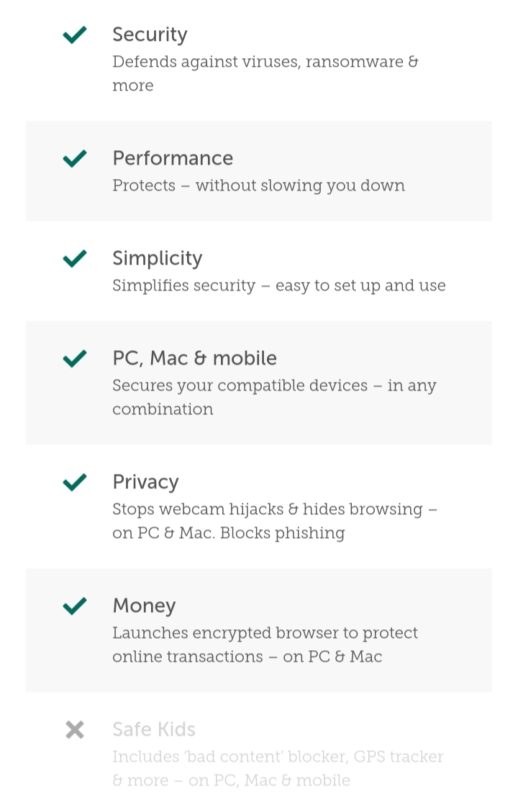Click the gray X icon beside Safe Kids
The height and width of the screenshot is (812, 518).
pos(75,730)
